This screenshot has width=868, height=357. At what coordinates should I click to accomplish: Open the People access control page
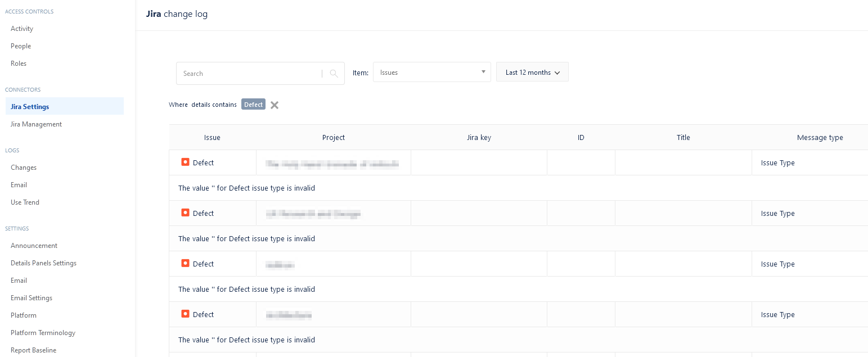tap(20, 46)
